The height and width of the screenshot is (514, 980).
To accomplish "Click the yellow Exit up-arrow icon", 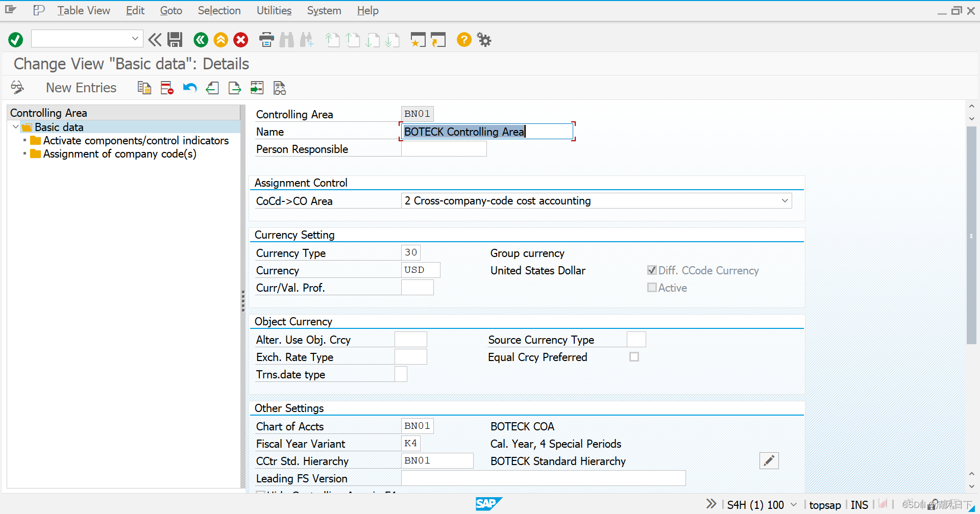I will click(x=221, y=40).
